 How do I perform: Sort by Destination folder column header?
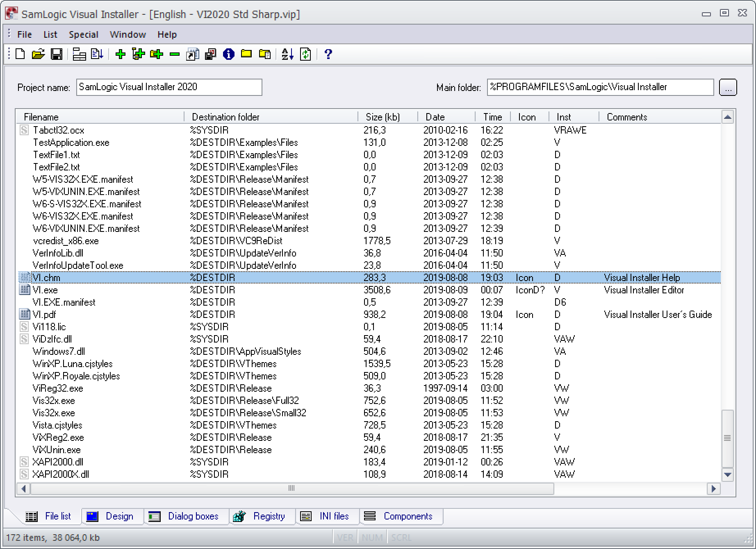[271, 117]
